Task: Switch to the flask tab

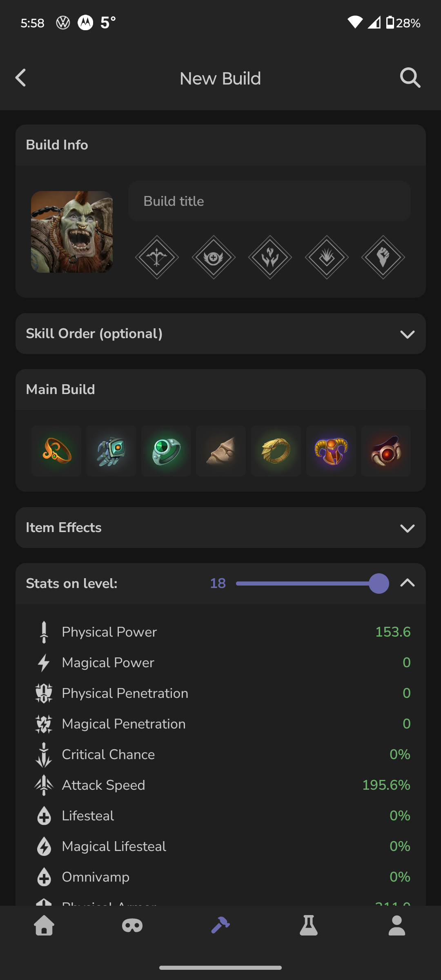Action: 309,925
